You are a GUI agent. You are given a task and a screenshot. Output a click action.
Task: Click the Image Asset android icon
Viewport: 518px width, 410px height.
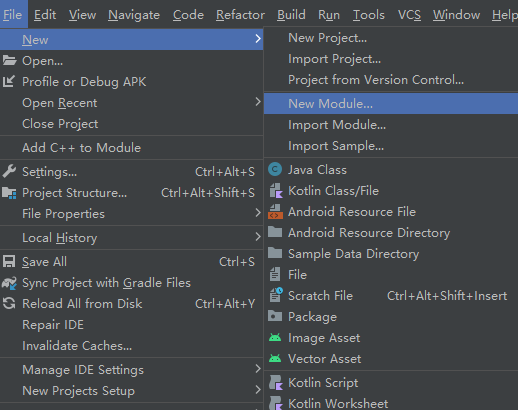[275, 337]
